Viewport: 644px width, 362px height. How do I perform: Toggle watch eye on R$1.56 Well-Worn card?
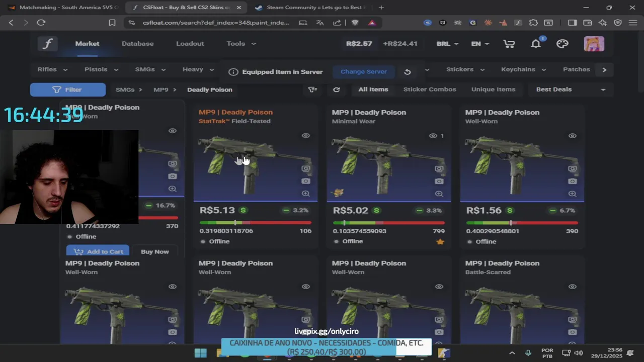[573, 136]
